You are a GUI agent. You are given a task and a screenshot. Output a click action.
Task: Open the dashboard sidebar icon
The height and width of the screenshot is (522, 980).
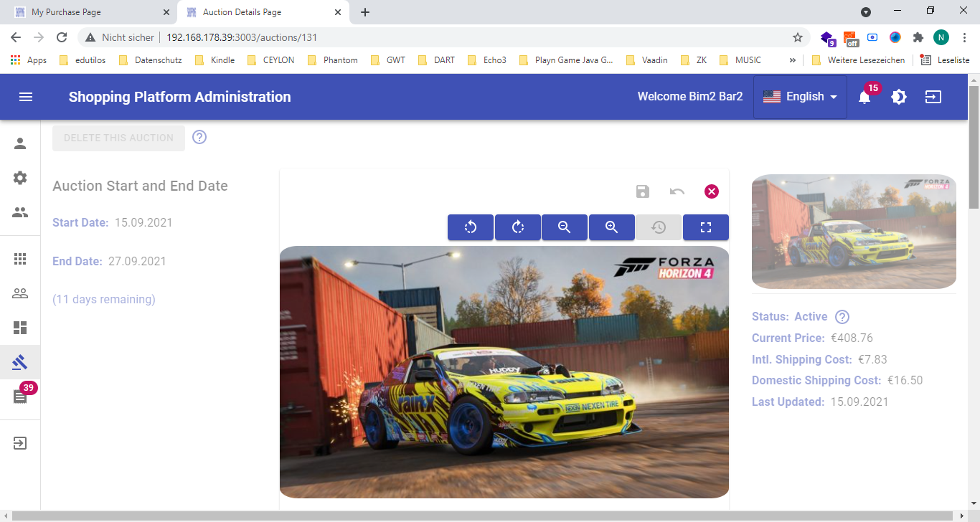pos(20,328)
